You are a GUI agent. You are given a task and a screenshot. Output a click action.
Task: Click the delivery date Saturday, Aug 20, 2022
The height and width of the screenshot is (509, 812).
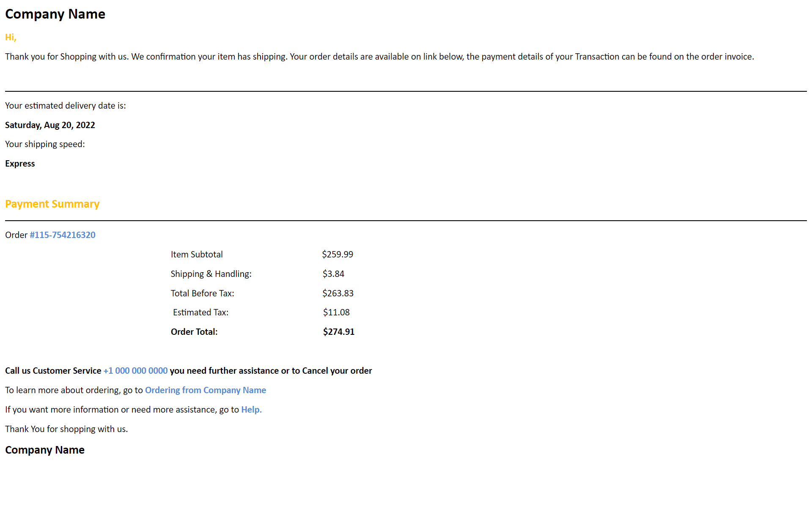[50, 125]
